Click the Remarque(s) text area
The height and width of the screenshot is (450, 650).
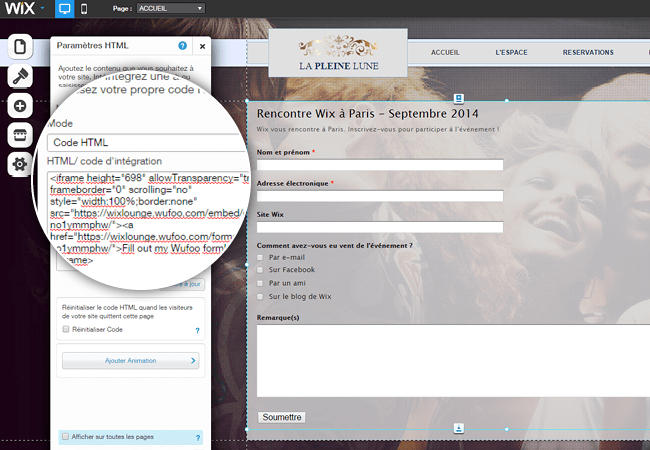pyautogui.click(x=453, y=361)
